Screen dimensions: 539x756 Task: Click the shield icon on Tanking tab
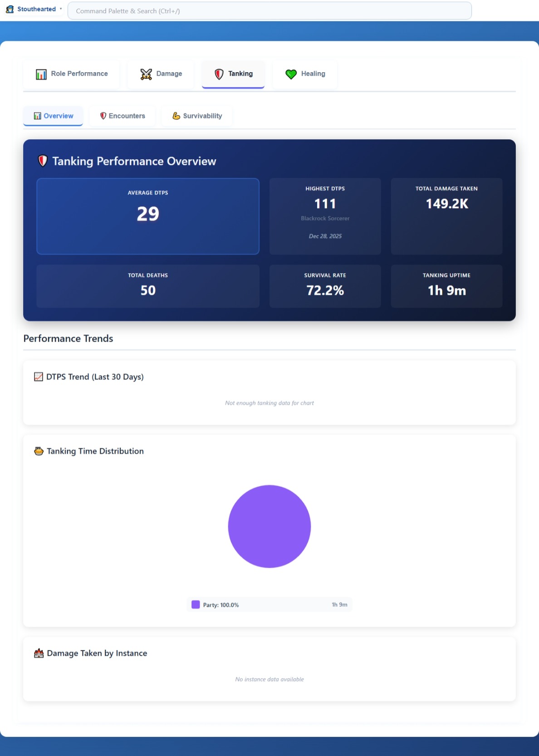pyautogui.click(x=219, y=74)
